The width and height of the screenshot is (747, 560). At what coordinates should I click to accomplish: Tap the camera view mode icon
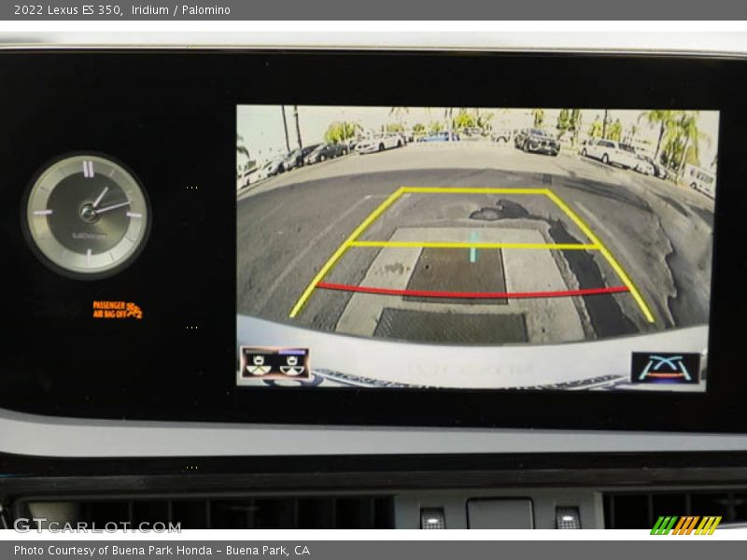coord(275,363)
